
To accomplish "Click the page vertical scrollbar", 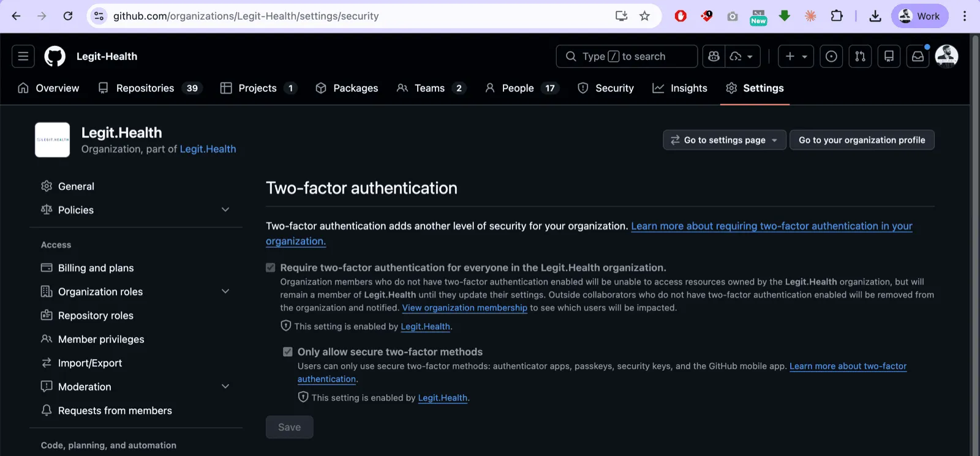I will click(975, 245).
